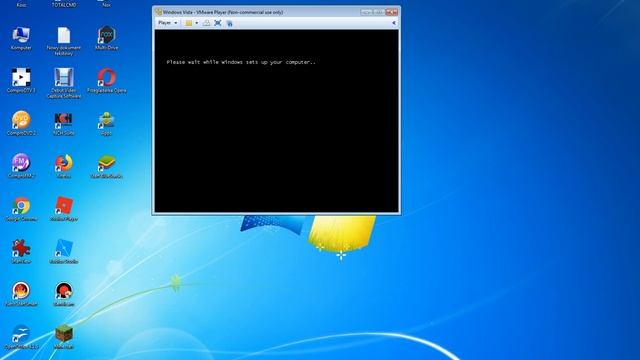The image size is (640, 360).
Task: Enter full screen mode via VMware toolbar icon
Action: click(218, 23)
